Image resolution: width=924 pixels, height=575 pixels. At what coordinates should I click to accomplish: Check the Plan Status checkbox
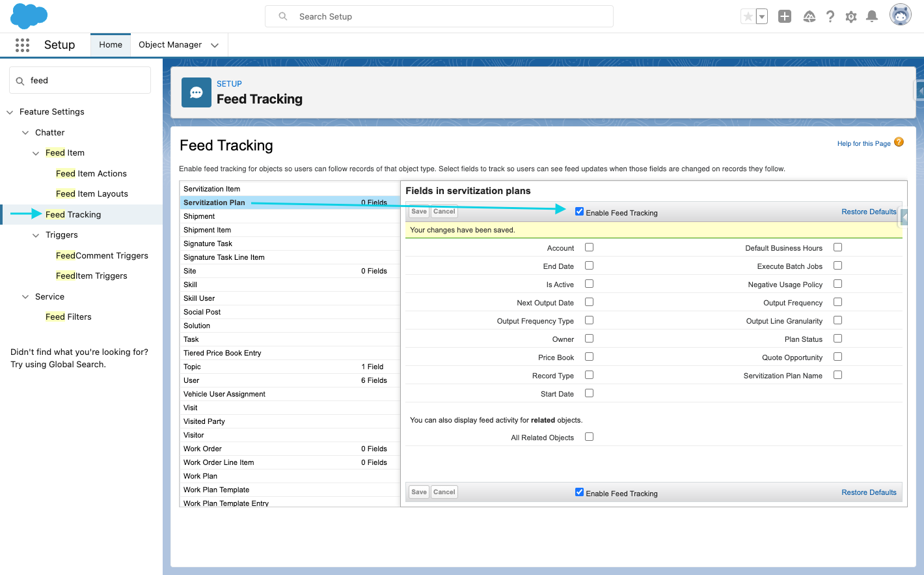837,339
